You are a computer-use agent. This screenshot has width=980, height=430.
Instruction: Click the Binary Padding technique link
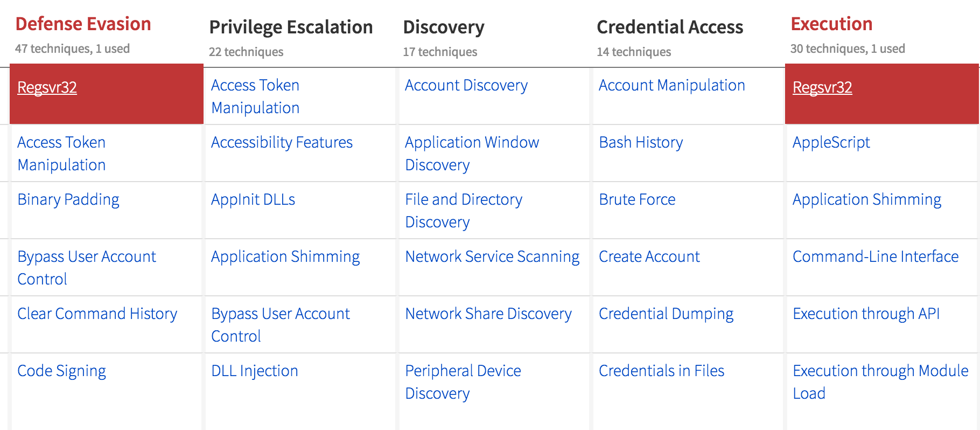[68, 199]
